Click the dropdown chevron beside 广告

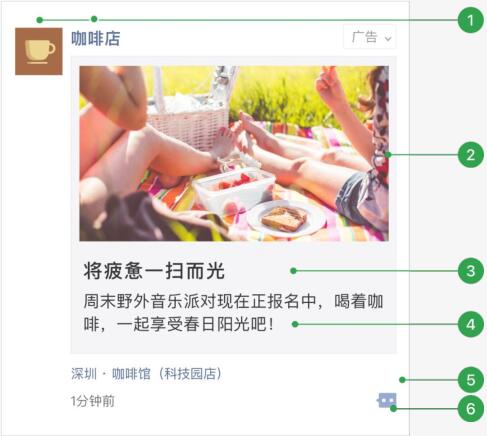pyautogui.click(x=388, y=39)
